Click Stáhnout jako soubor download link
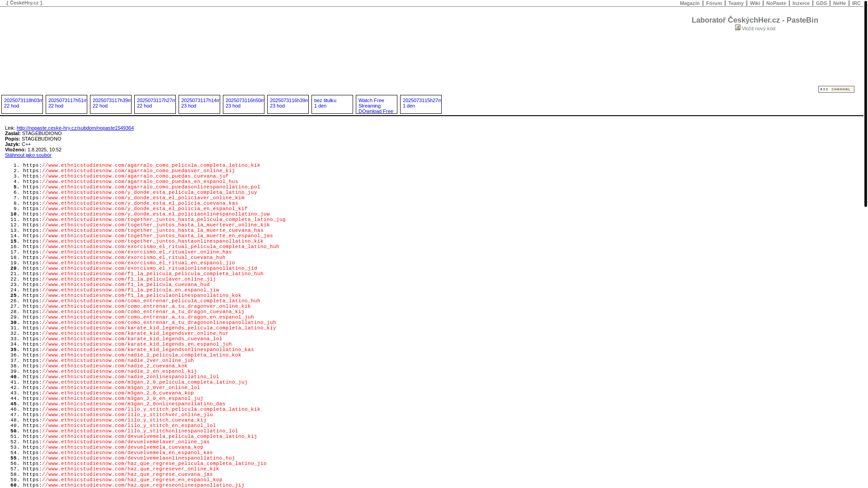The height and width of the screenshot is (488, 868). [x=28, y=155]
